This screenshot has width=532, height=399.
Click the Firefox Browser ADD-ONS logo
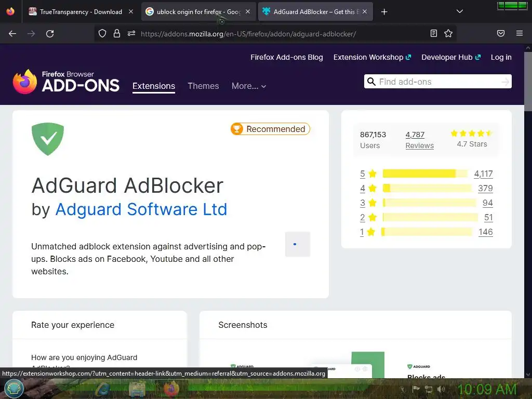coord(66,82)
